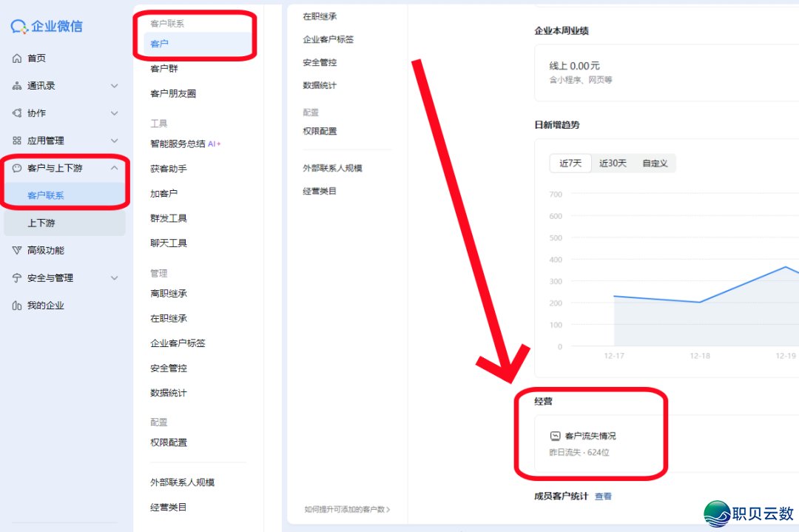The image size is (799, 532).
Task: Open 如何提升可添加的客户数 help link
Action: [x=347, y=509]
